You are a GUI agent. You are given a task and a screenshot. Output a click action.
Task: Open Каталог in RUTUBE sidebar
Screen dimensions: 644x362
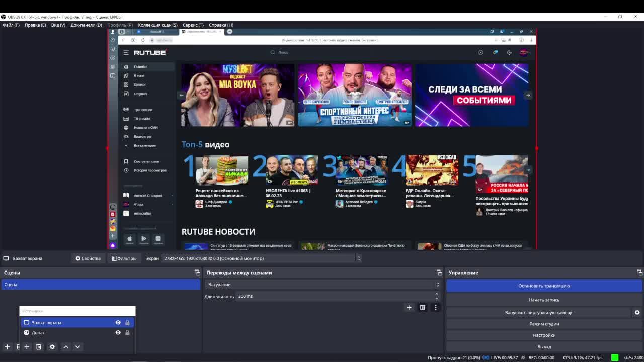tap(146, 85)
